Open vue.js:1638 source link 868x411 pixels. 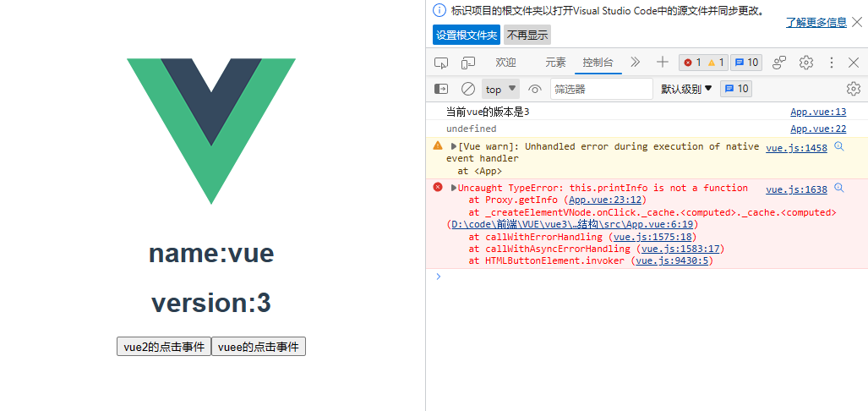click(x=797, y=189)
